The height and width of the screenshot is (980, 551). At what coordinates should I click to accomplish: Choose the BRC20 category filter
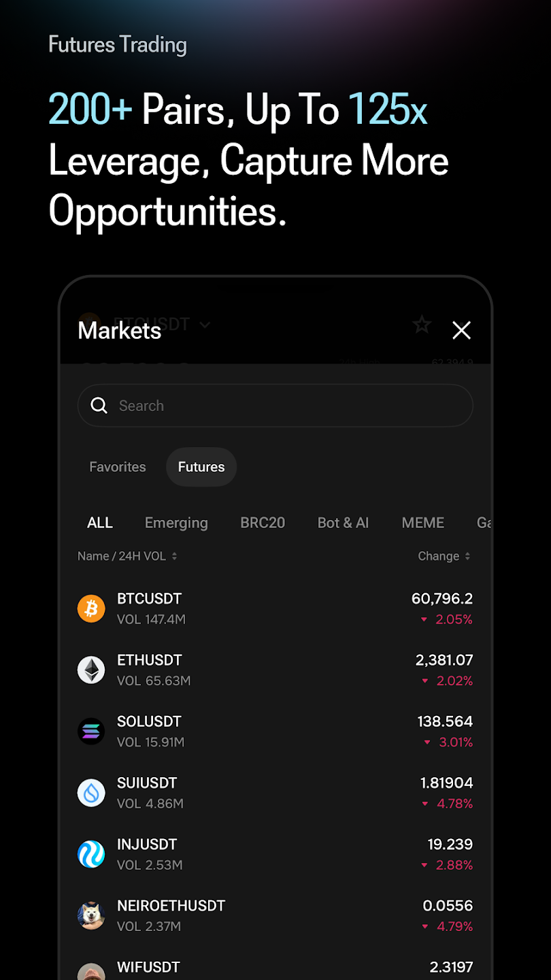tap(263, 523)
